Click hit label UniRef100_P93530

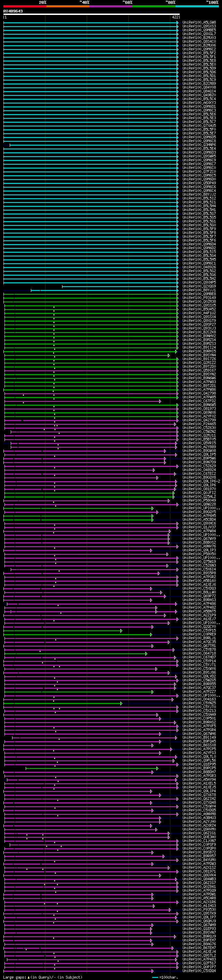[199, 910]
